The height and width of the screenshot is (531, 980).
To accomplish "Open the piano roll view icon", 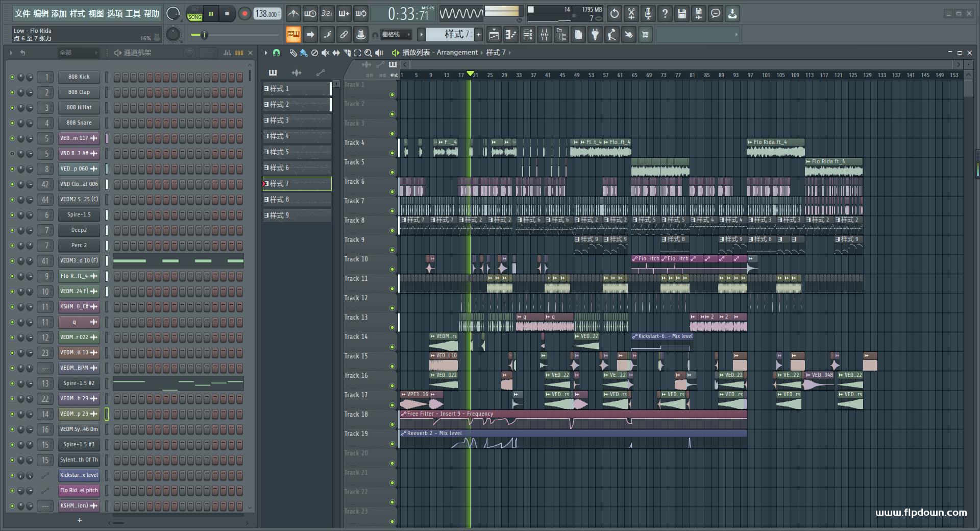I will point(510,35).
